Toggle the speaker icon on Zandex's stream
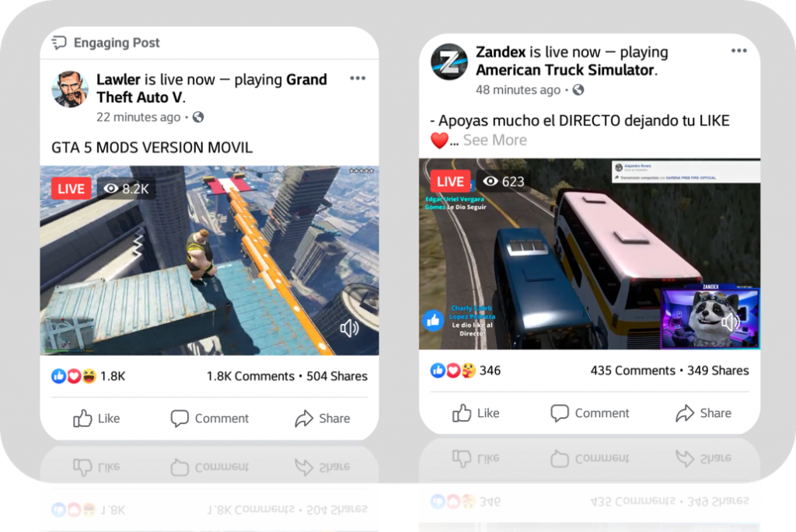796x532 pixels. [731, 322]
